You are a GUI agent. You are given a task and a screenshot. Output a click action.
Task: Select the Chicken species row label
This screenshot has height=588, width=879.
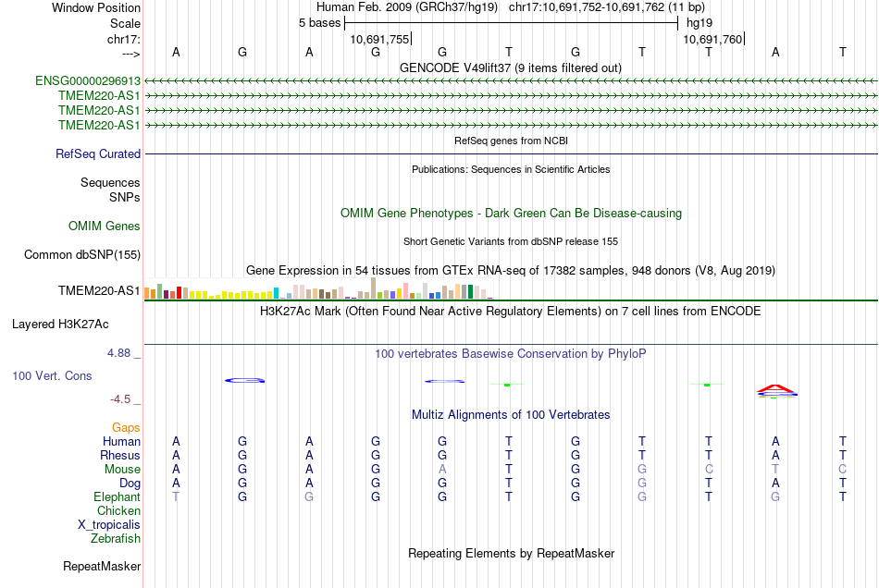[x=118, y=510]
